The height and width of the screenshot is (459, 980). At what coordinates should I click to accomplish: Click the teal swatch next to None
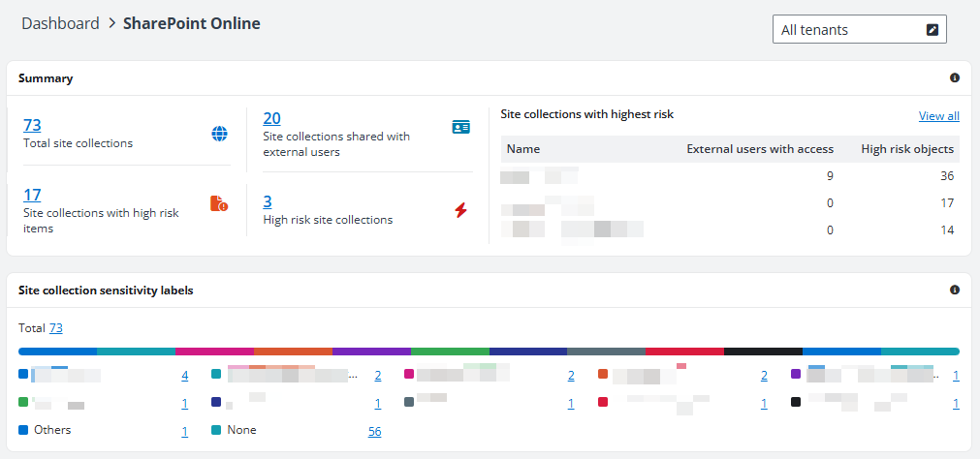click(216, 430)
